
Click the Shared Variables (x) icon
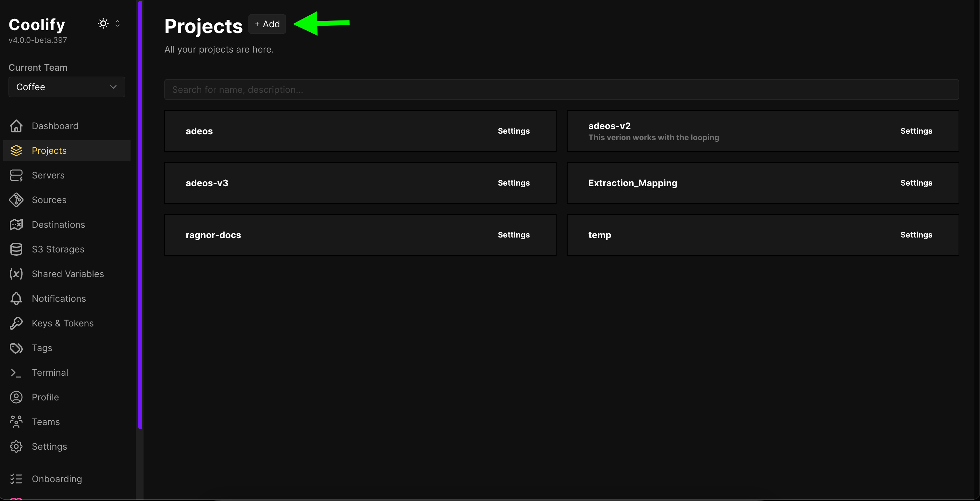tap(16, 274)
